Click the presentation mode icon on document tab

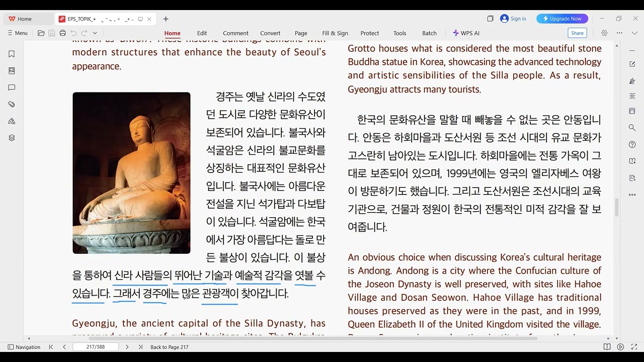(140, 19)
